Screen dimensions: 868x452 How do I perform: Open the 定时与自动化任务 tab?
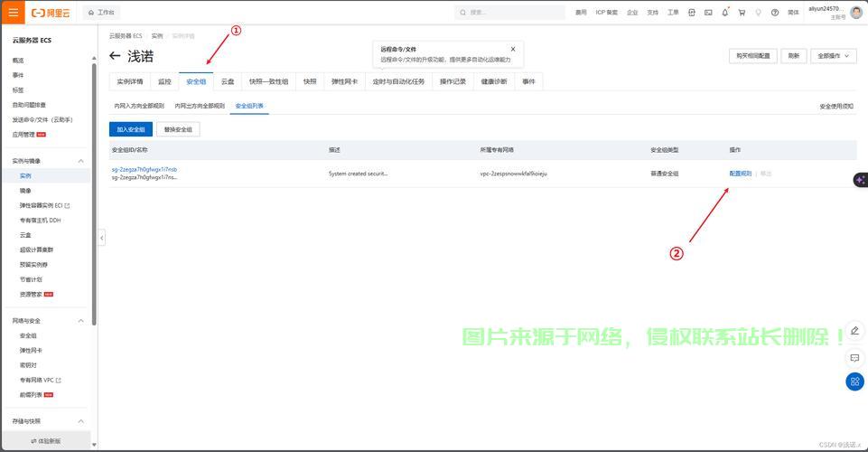pyautogui.click(x=398, y=81)
